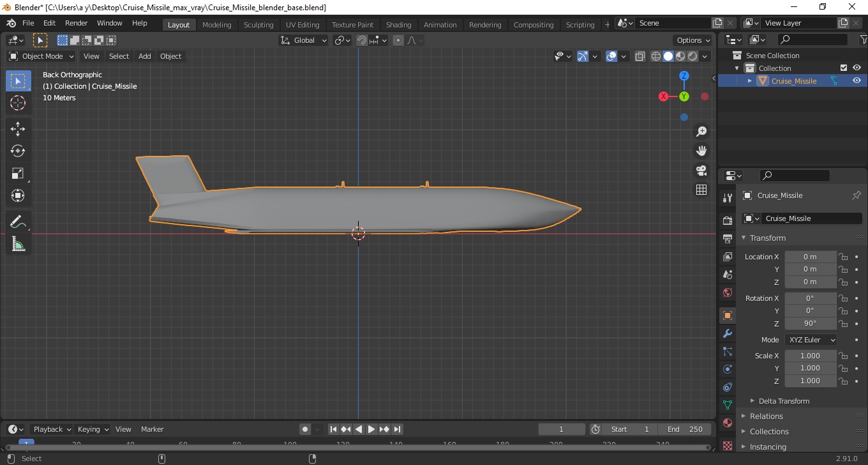Select the Select Box tool
This screenshot has height=465, width=868.
(x=18, y=81)
